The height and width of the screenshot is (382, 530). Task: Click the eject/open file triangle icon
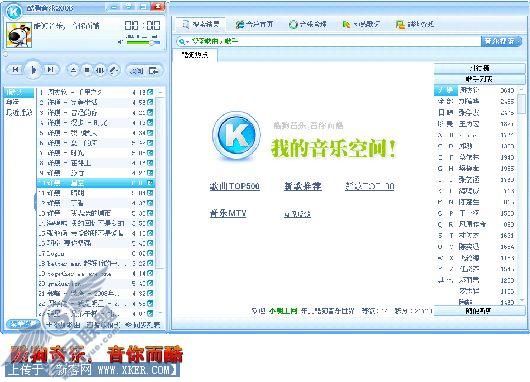(x=73, y=70)
